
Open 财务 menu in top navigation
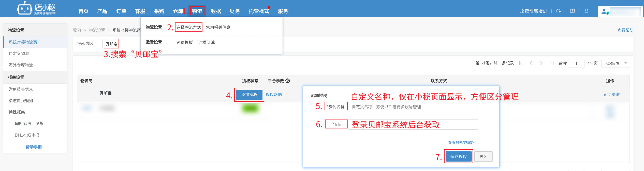pos(235,11)
